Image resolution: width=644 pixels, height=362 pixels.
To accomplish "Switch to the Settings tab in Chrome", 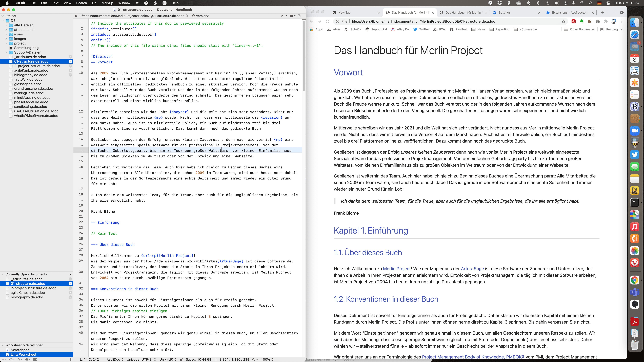I will pyautogui.click(x=505, y=12).
